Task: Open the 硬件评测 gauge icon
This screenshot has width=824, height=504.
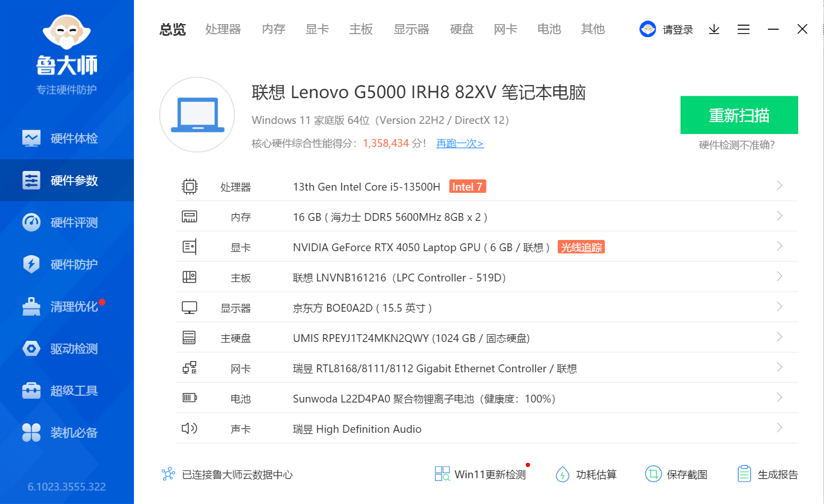Action: [x=31, y=222]
